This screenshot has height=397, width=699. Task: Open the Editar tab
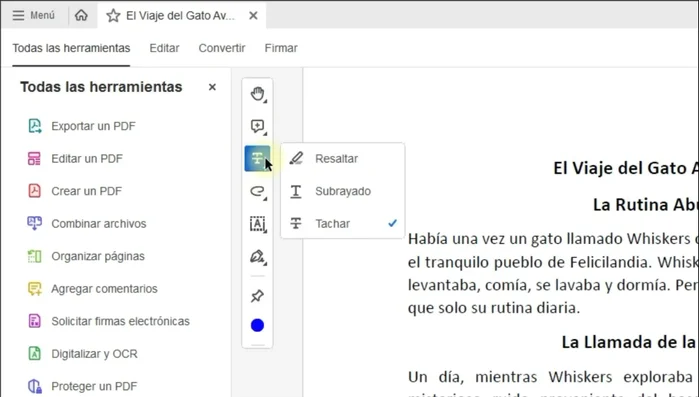(x=164, y=48)
